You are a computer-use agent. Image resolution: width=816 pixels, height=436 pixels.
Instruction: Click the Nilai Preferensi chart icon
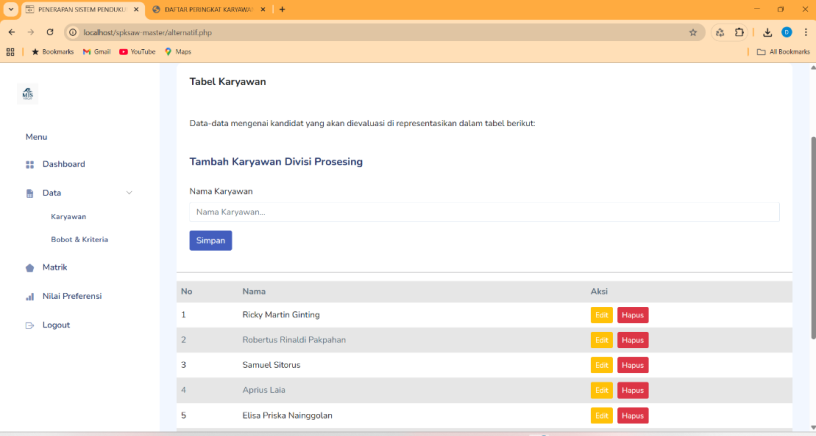pos(30,297)
